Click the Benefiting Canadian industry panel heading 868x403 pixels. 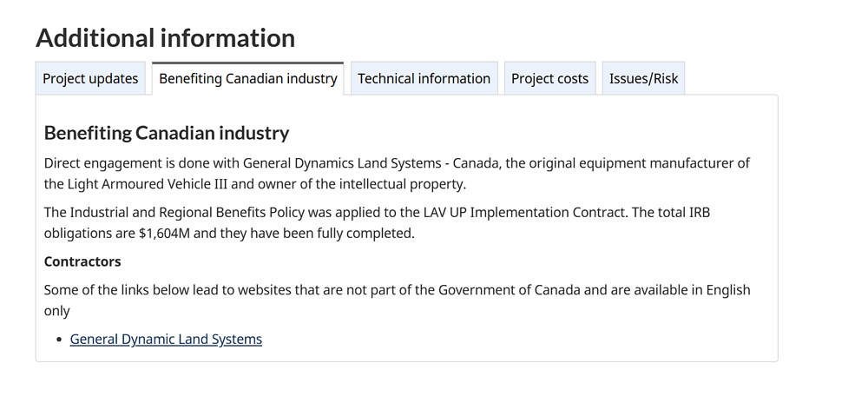click(166, 133)
